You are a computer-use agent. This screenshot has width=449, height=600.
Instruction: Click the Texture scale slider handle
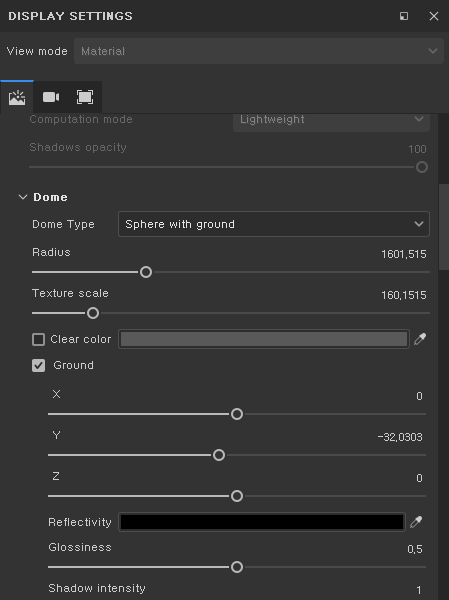click(93, 313)
